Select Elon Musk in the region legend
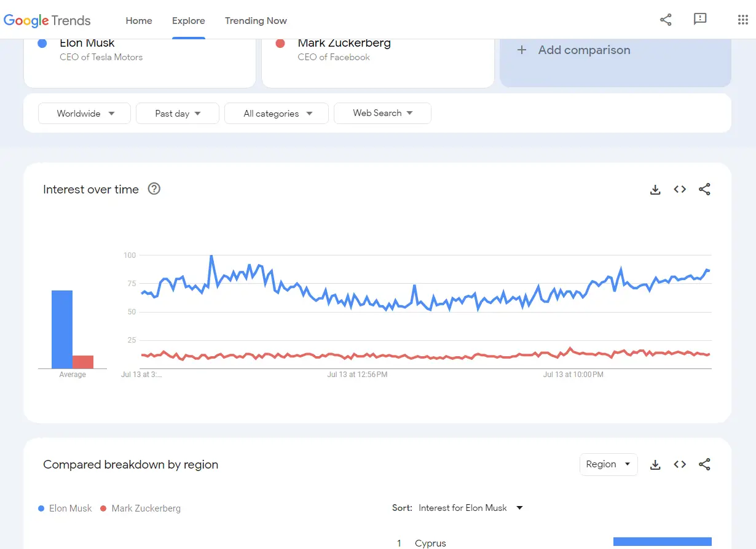The image size is (756, 549). [x=65, y=508]
